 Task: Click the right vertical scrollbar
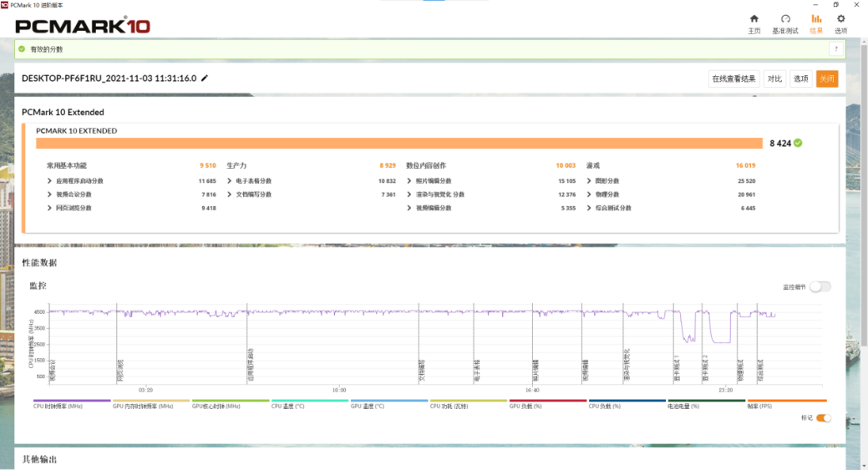click(x=865, y=250)
